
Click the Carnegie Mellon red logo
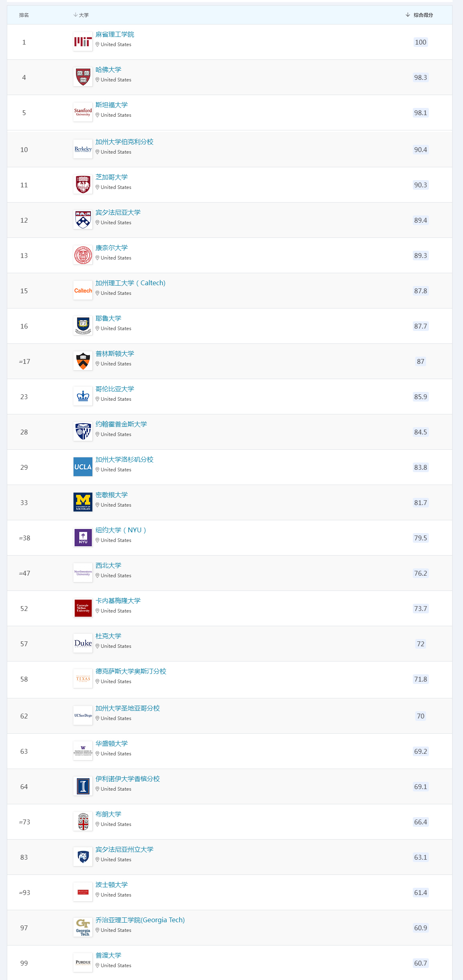pos(83,608)
